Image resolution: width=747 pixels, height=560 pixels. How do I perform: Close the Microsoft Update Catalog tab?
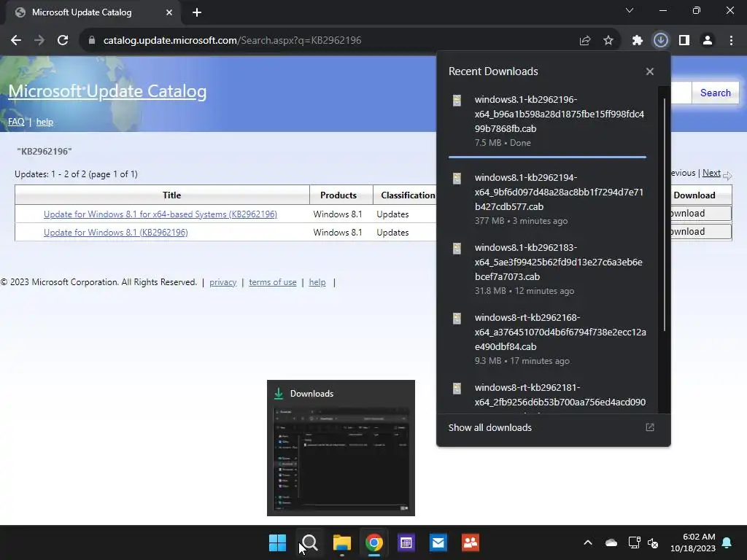coord(169,12)
